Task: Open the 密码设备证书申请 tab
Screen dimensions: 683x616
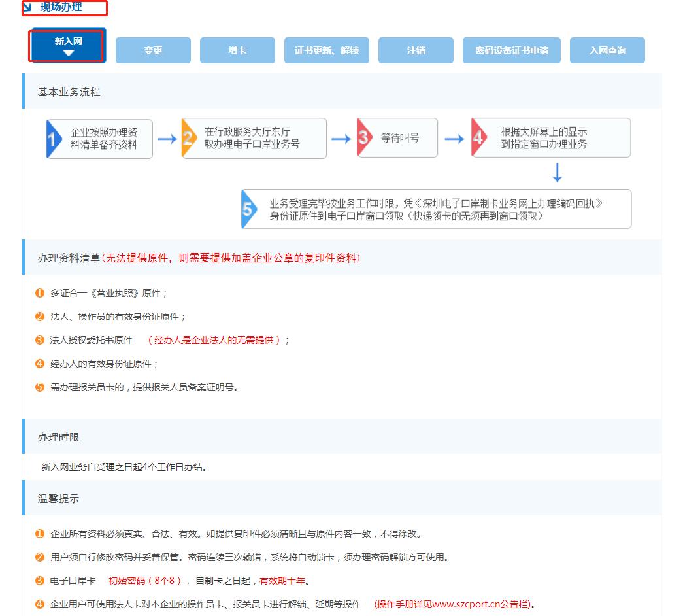Action: [x=510, y=50]
